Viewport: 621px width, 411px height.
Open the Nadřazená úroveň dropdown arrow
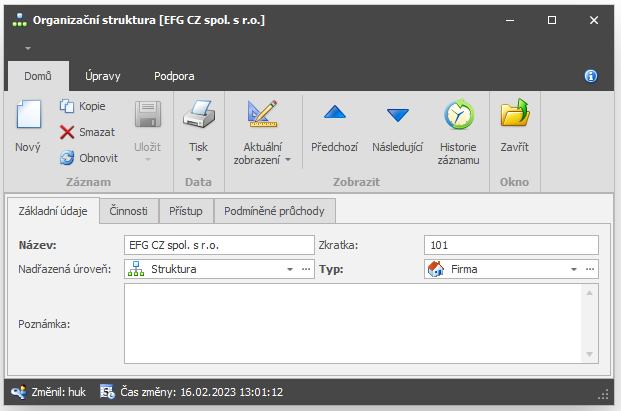click(x=290, y=269)
